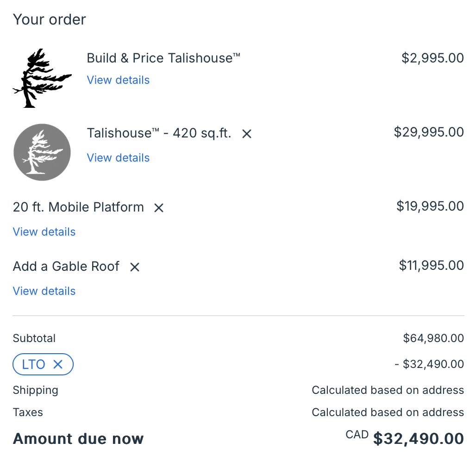The width and height of the screenshot is (476, 461).
Task: Click the $32,490.00 discount amount
Action: click(429, 364)
